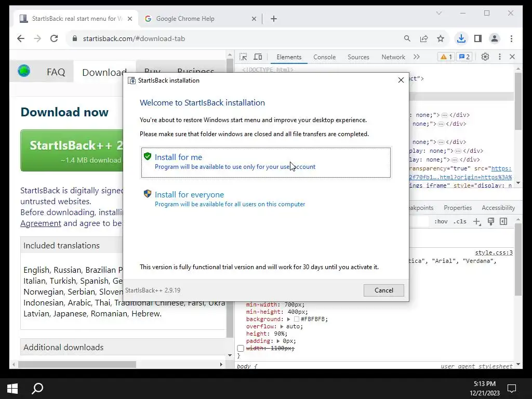Go forward in Chrome
The width and height of the screenshot is (532, 399).
[x=37, y=38]
